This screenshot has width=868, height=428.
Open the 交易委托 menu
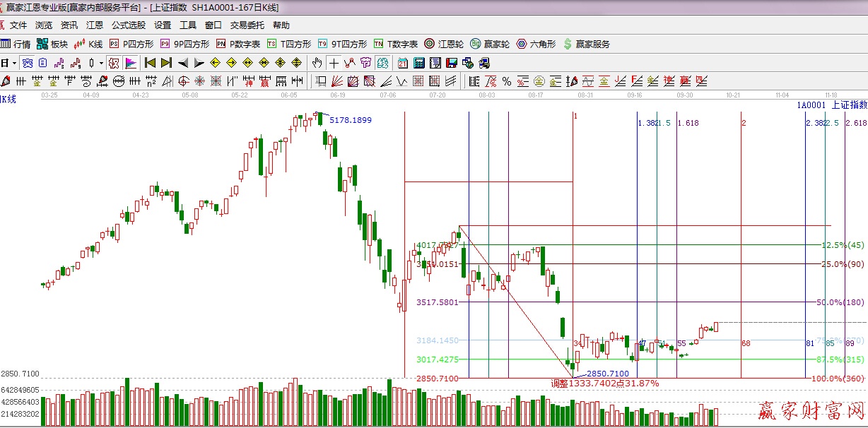coord(247,25)
